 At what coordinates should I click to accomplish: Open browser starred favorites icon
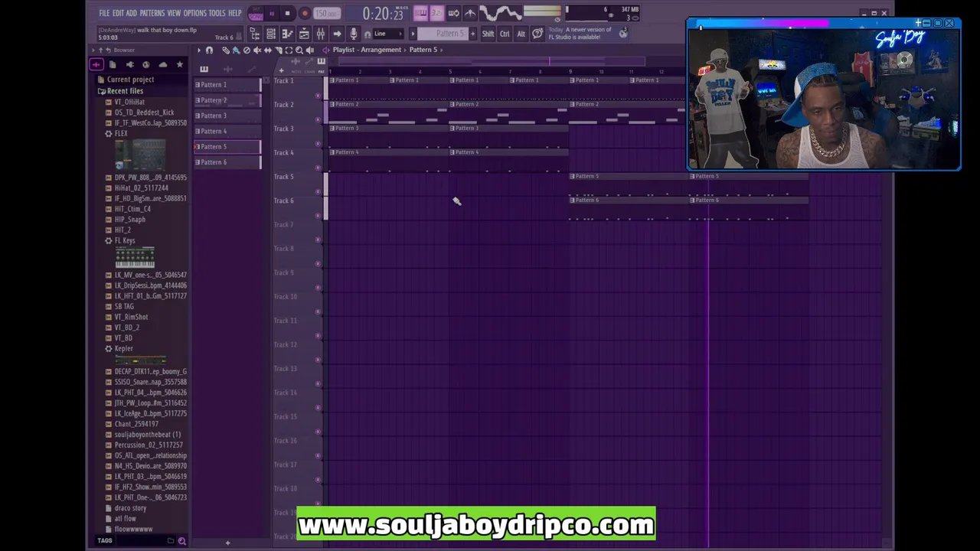pos(180,64)
